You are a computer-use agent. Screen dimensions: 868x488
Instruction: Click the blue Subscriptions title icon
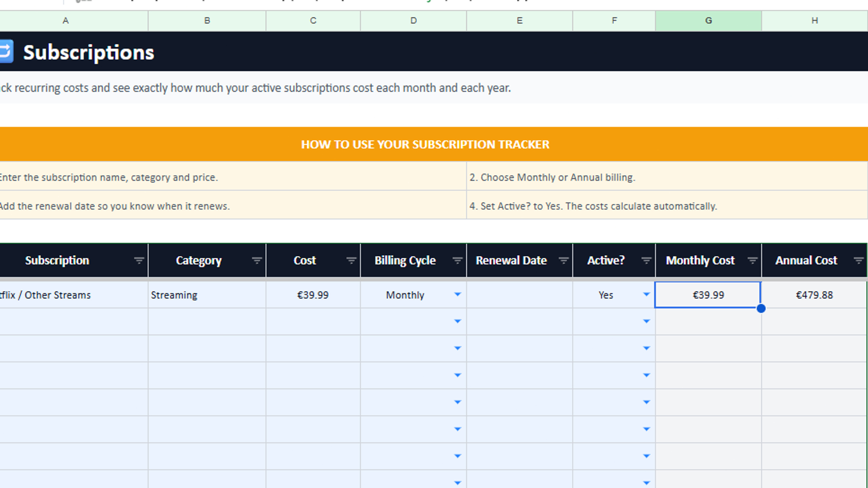click(6, 52)
